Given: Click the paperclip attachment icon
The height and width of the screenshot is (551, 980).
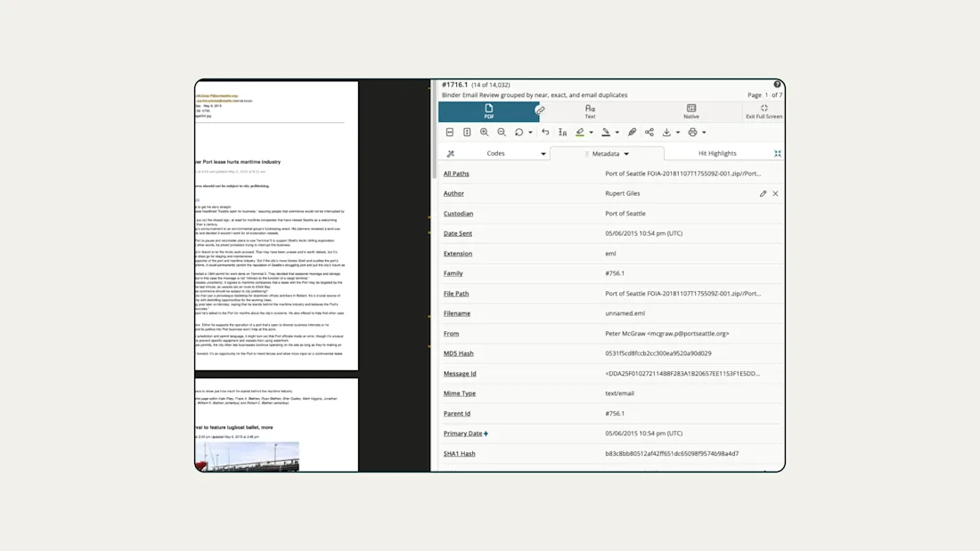Looking at the screenshot, I should 632,133.
